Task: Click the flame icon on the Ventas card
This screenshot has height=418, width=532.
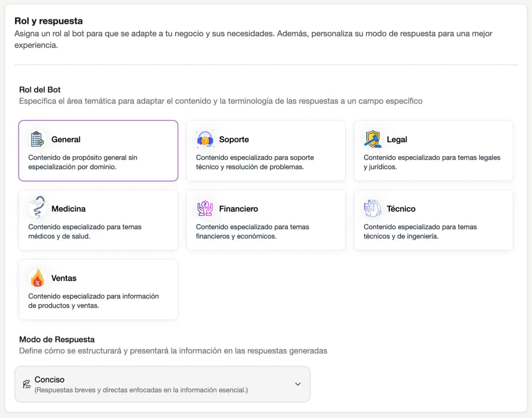Action: 37,277
